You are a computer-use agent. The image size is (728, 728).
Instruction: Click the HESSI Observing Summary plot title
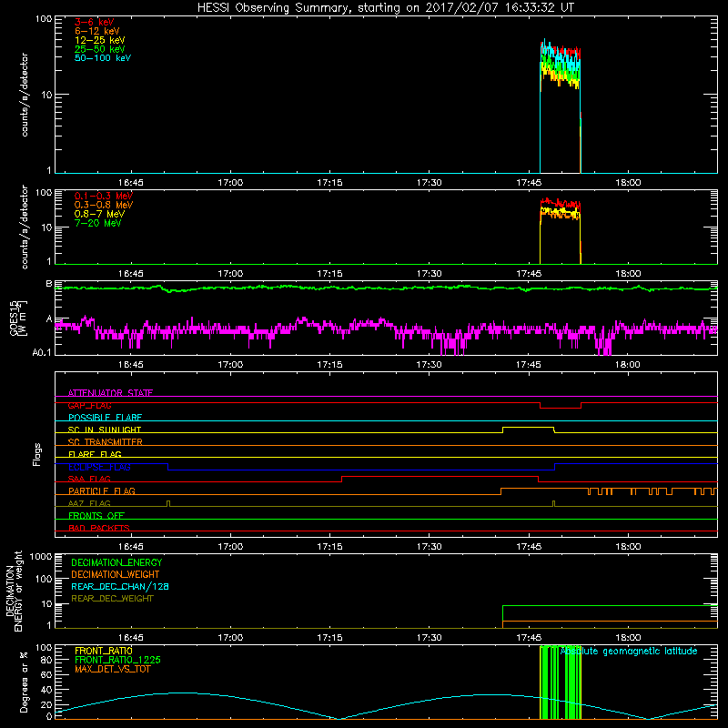(385, 8)
